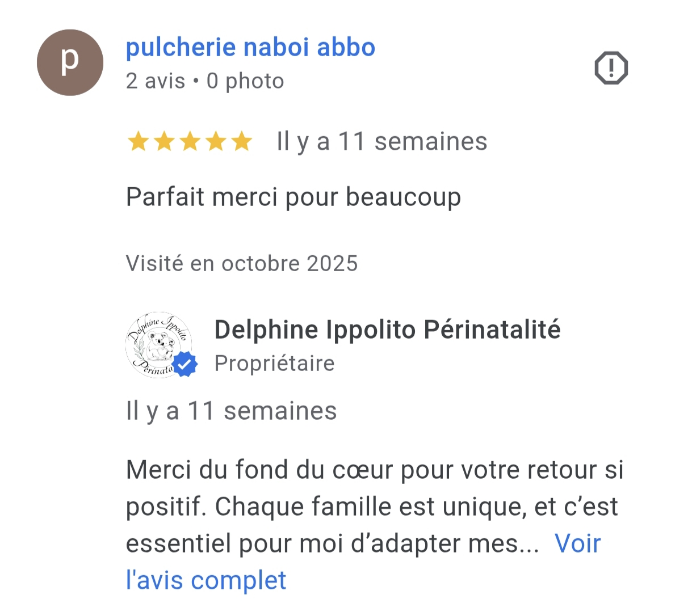Click the reply line 'positif. Chaque famille est unique'
This screenshot has height=616, width=692.
click(371, 507)
